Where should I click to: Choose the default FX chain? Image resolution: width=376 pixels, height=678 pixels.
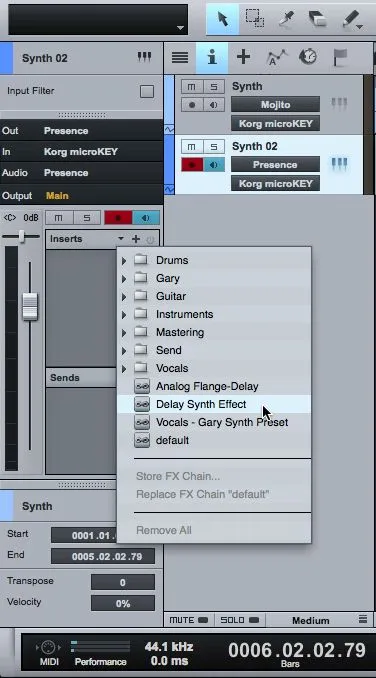point(214,440)
